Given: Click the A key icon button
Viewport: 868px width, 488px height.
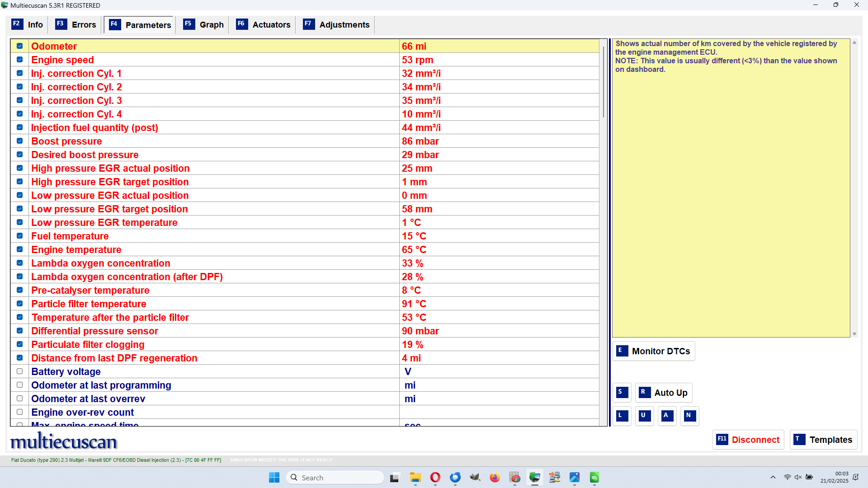Looking at the screenshot, I should click(x=667, y=416).
